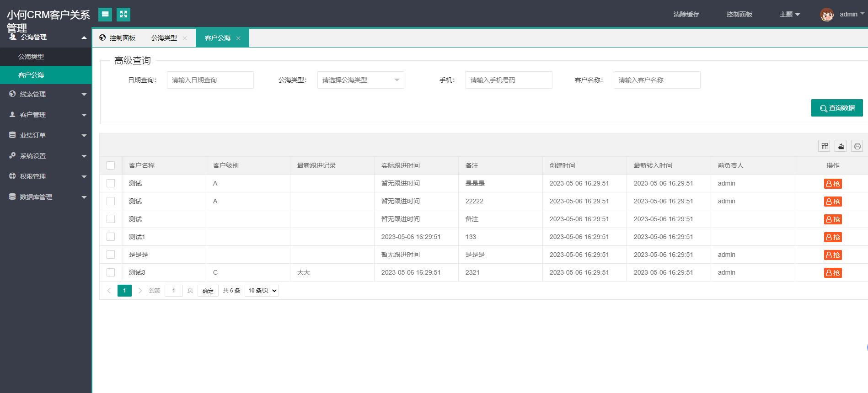Click the 业绩订单 database icon
868x393 pixels.
pyautogui.click(x=12, y=135)
